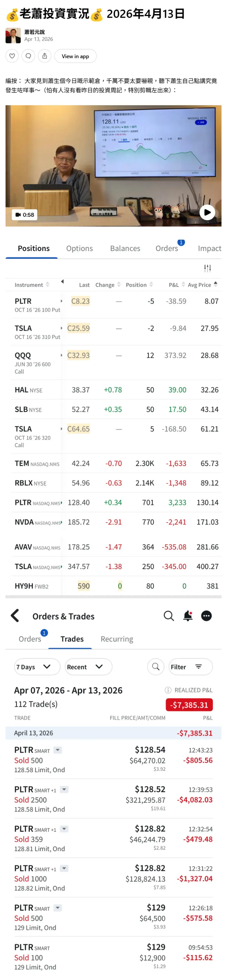Open the Recent sort dropdown
Screen dimensions: 225x980
pos(88,667)
